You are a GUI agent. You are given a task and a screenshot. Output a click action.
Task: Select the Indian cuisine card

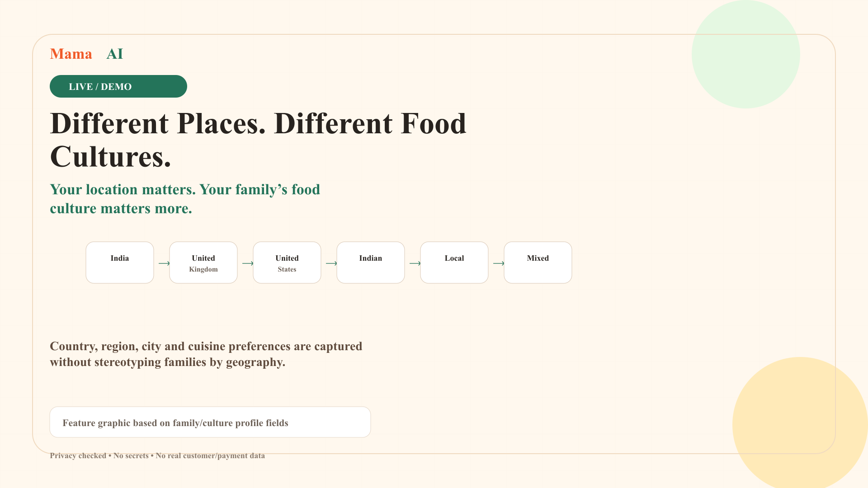(x=371, y=263)
